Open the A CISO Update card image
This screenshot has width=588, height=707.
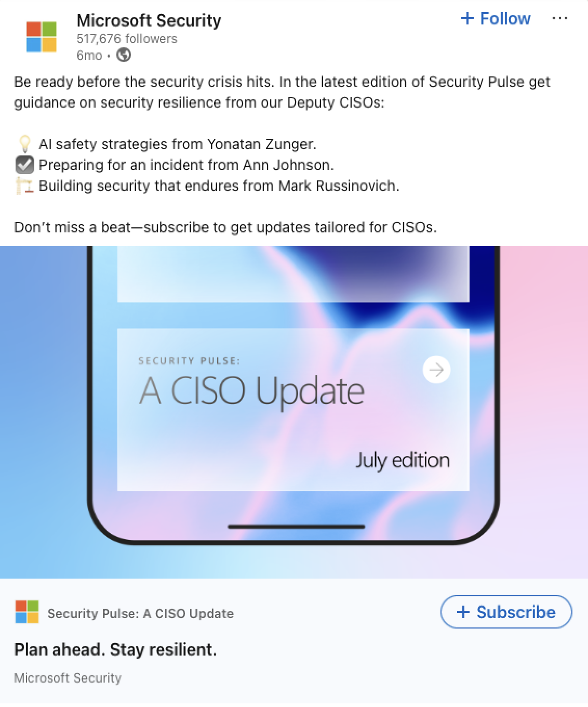click(293, 410)
